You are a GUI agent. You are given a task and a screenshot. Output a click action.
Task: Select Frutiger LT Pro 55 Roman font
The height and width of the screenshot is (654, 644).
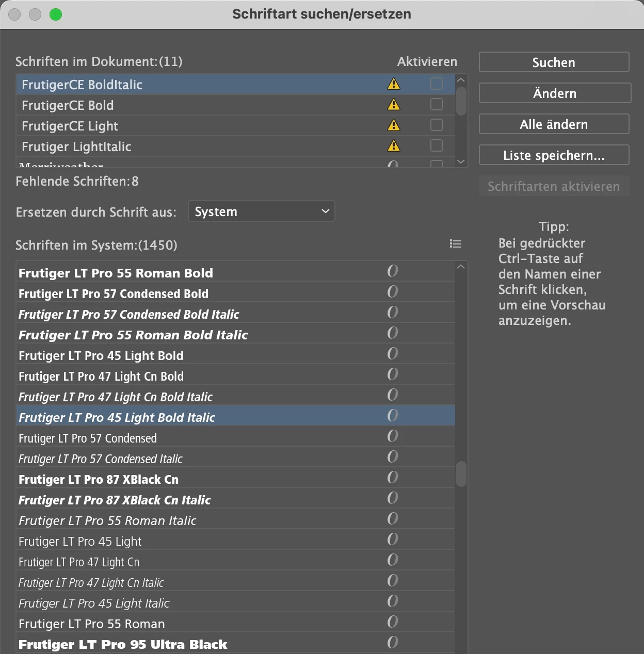pyautogui.click(x=235, y=623)
